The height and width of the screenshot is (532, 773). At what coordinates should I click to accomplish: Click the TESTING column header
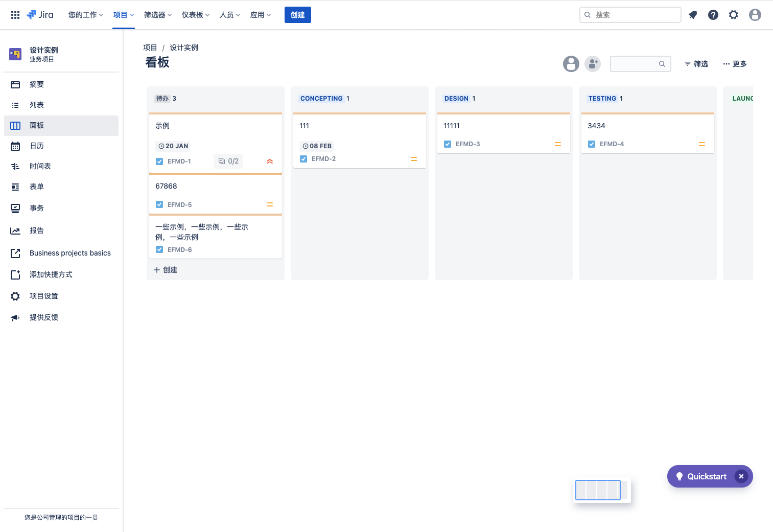point(602,99)
